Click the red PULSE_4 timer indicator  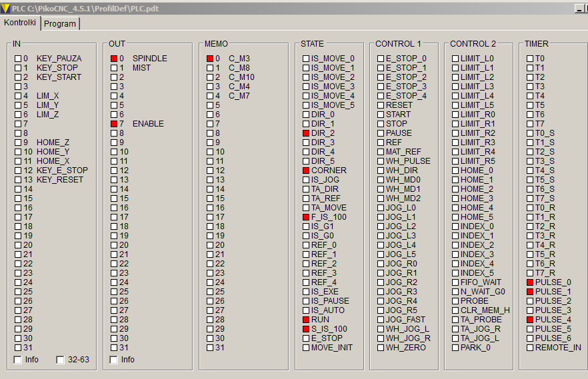coord(530,320)
